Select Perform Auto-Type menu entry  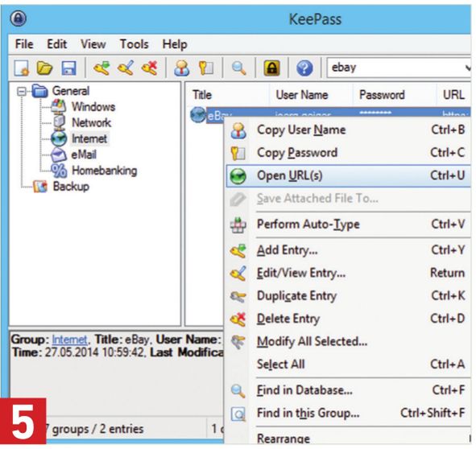tap(348, 224)
